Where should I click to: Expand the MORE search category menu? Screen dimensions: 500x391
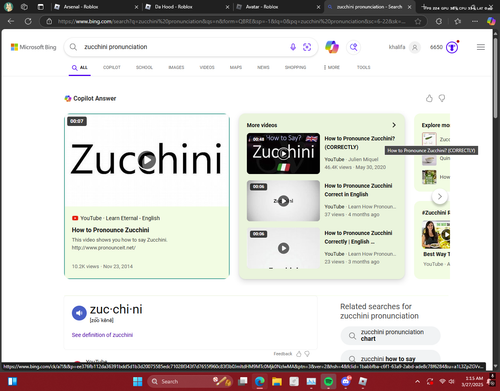[332, 67]
